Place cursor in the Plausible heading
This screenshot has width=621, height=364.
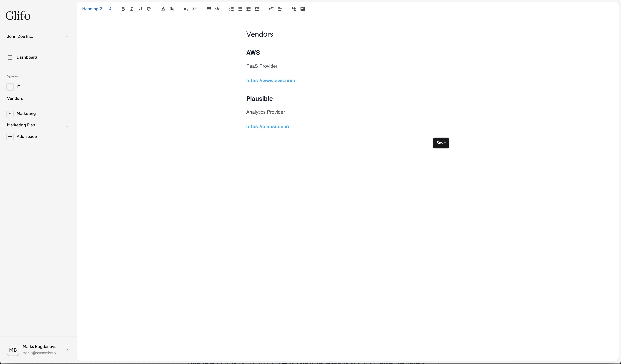[259, 99]
